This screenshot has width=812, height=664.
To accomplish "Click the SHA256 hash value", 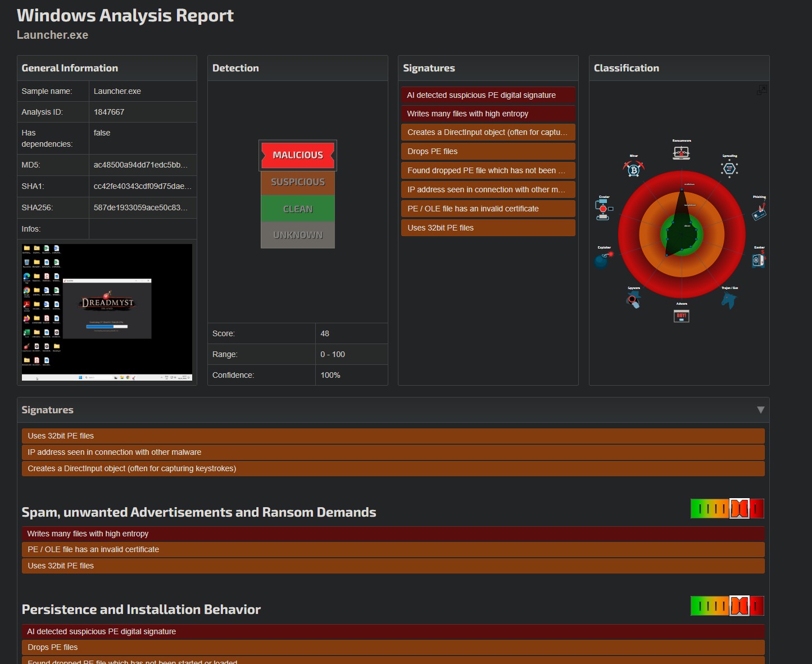I will point(140,207).
